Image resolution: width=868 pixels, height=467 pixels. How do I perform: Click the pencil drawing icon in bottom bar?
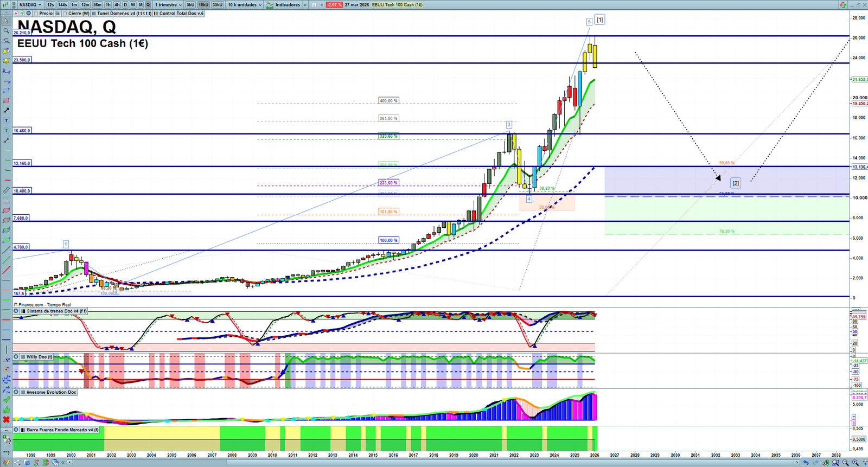[x=7, y=463]
